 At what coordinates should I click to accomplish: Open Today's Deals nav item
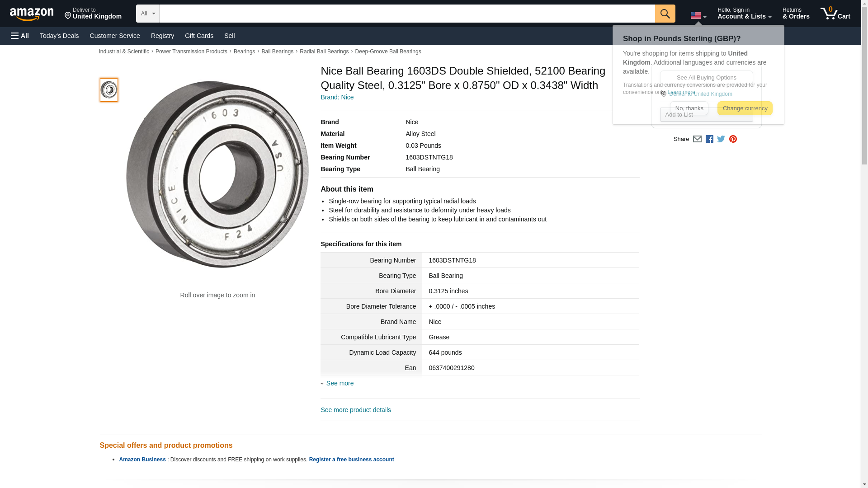pos(59,36)
